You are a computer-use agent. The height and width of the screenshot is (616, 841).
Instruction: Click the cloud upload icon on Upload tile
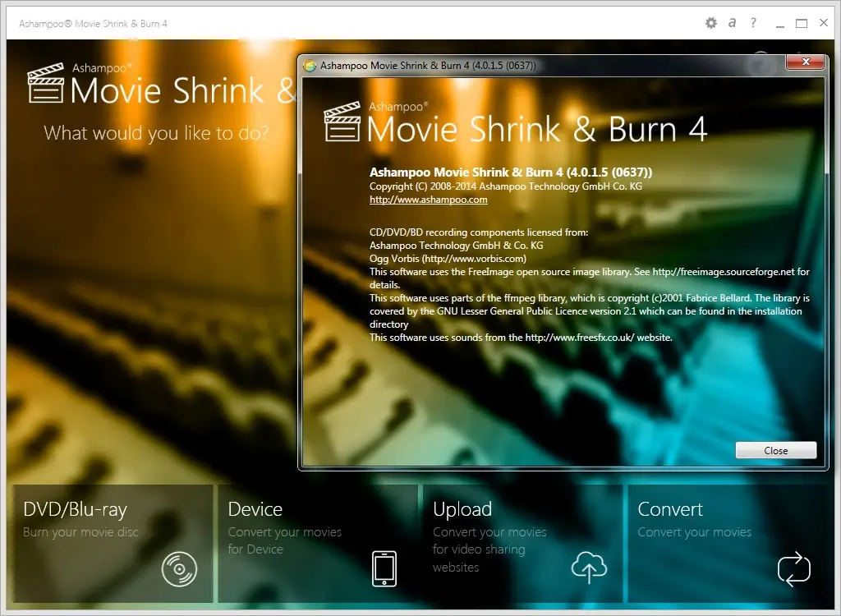point(589,568)
